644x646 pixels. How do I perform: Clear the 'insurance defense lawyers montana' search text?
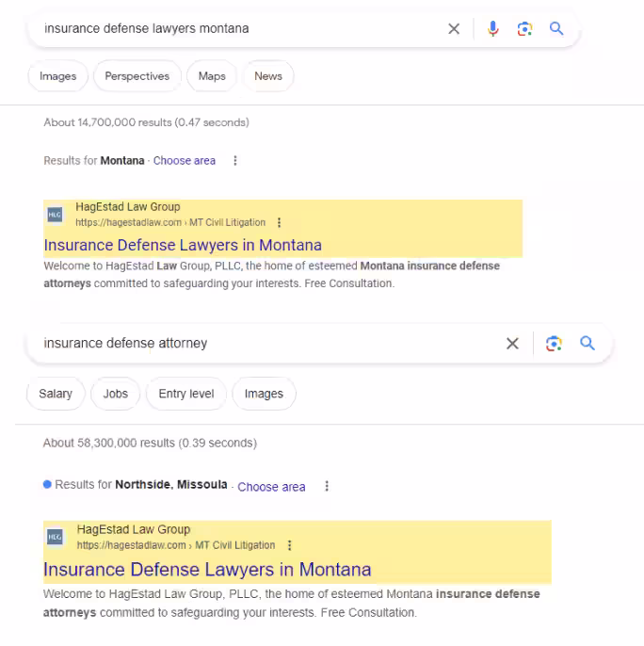point(454,29)
